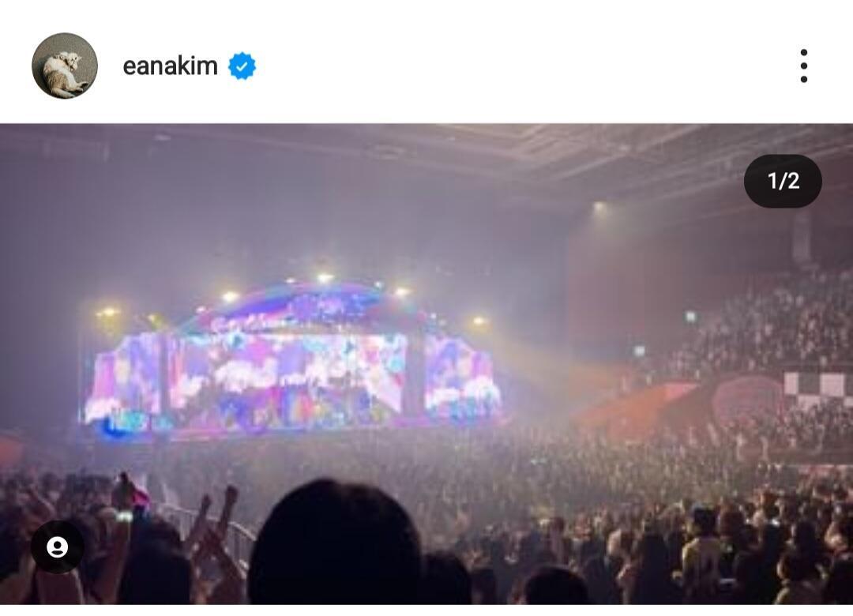Tap the white spotlight near upper right
Viewport: 853px width, 616px height.
[x=599, y=207]
